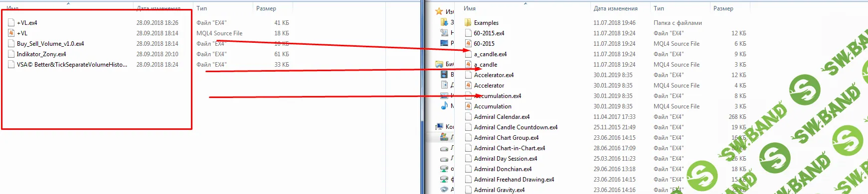Viewport: 868px width, 194px height.
Task: Sort right pane by Дата изменения column
Action: pyautogui.click(x=615, y=8)
